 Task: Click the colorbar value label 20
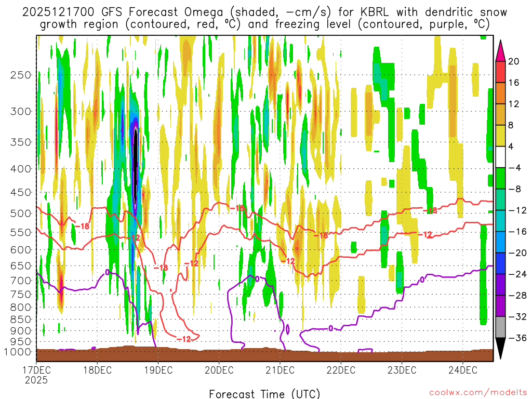(514, 61)
